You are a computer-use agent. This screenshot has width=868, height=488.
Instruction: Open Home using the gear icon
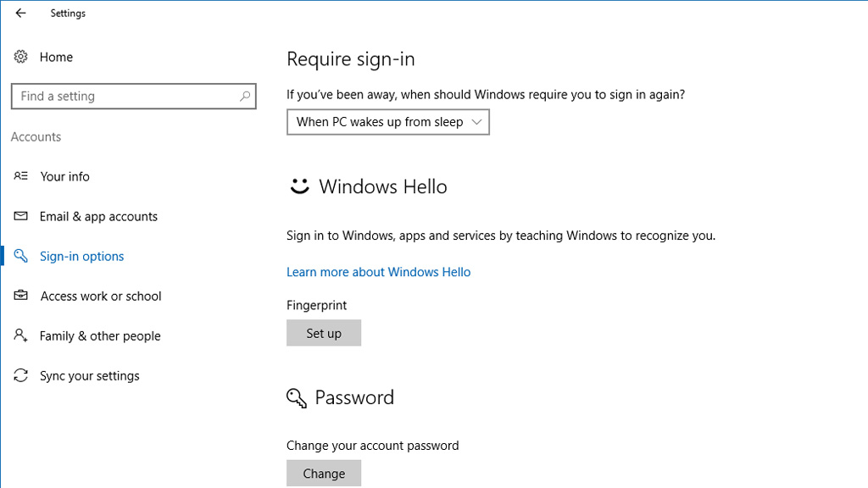click(20, 57)
